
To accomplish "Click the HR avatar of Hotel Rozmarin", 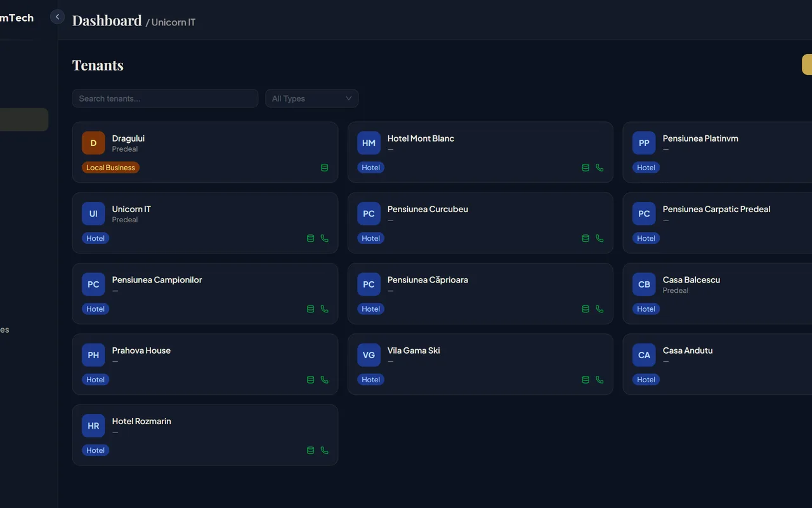I will tap(93, 425).
